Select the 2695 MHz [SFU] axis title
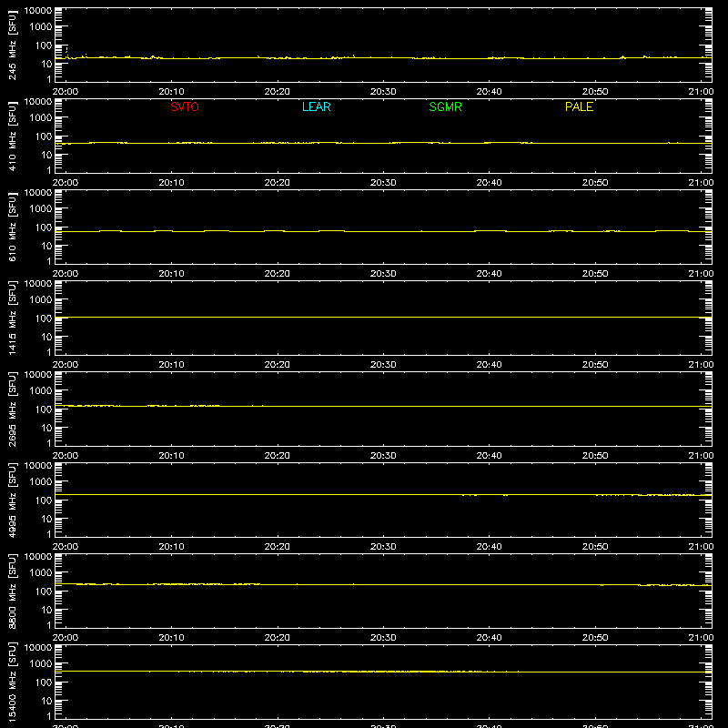The image size is (728, 728). point(12,409)
